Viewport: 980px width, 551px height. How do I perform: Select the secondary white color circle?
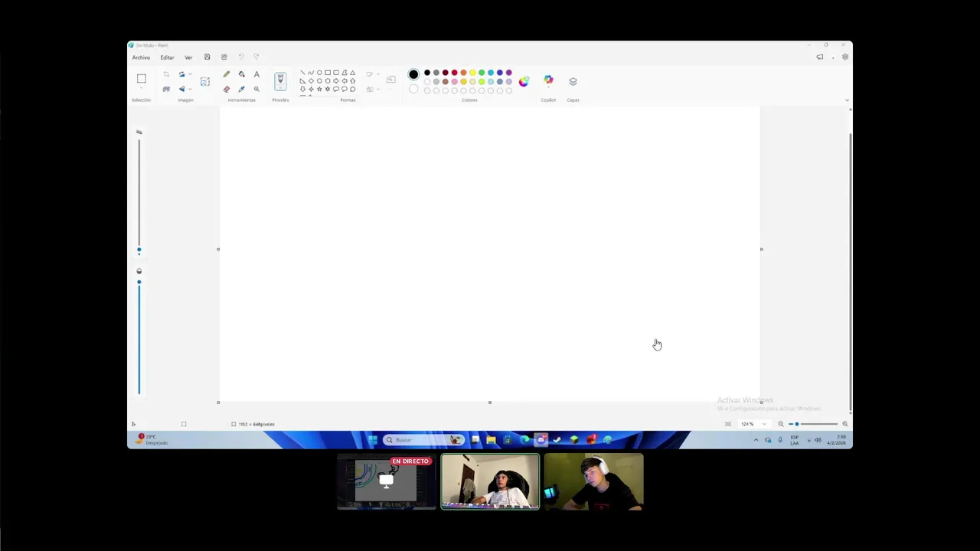(413, 89)
